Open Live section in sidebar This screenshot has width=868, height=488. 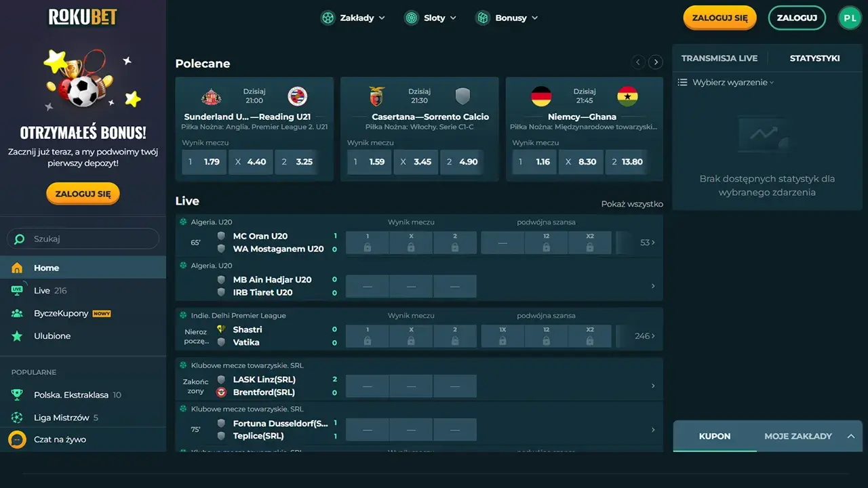[83, 290]
